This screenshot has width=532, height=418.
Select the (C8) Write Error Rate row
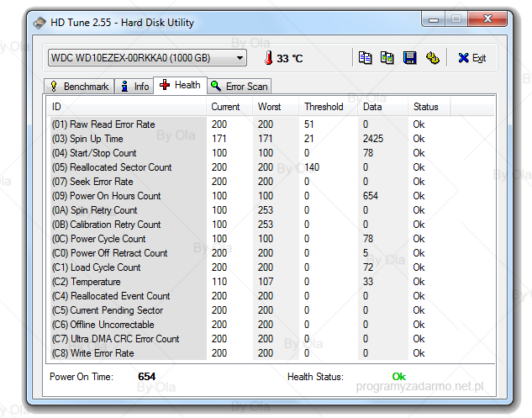(x=271, y=352)
